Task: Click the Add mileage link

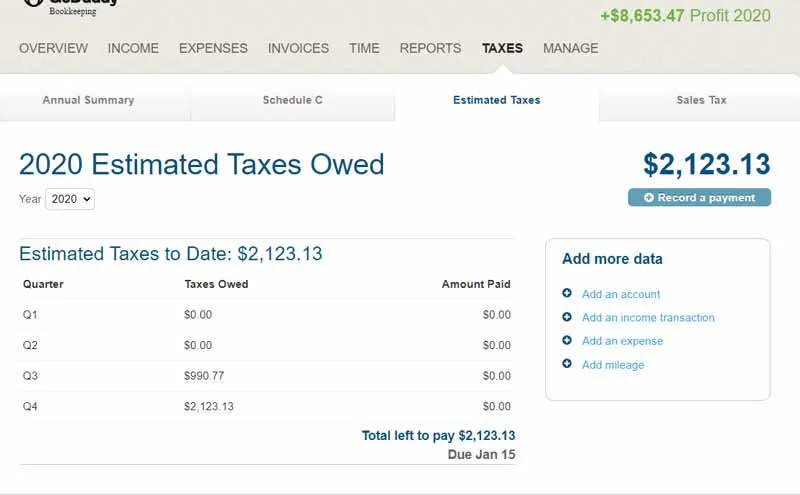Action: [x=613, y=364]
